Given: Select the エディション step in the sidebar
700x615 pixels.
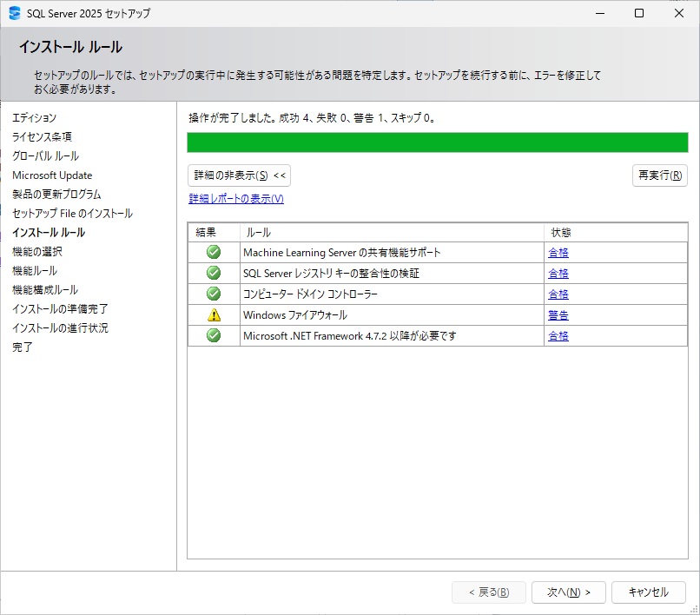Looking at the screenshot, I should [33, 117].
